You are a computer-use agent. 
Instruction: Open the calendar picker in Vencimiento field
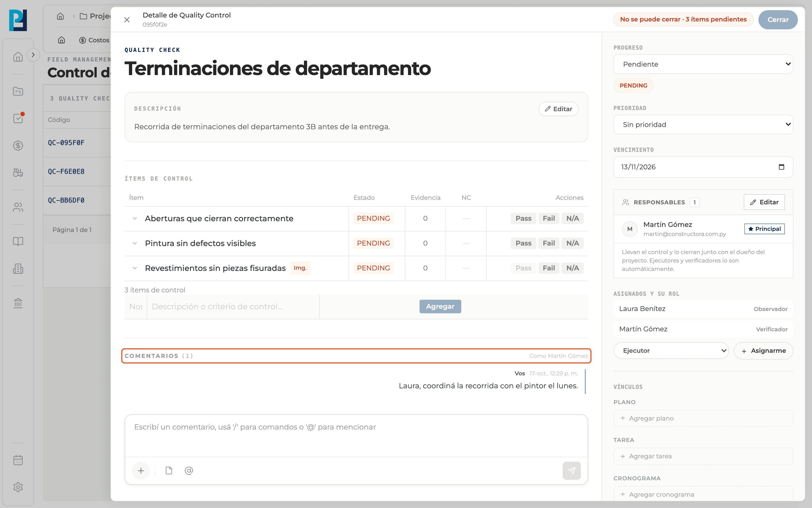782,167
